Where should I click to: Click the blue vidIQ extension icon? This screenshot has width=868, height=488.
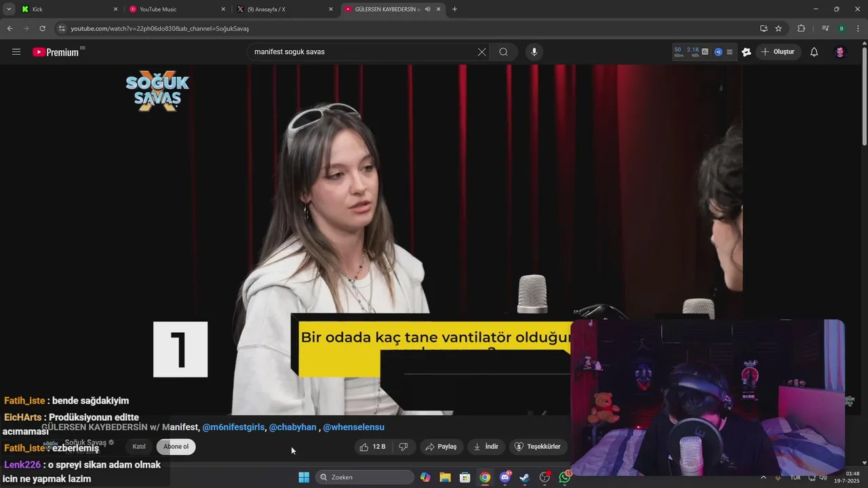[x=718, y=52]
